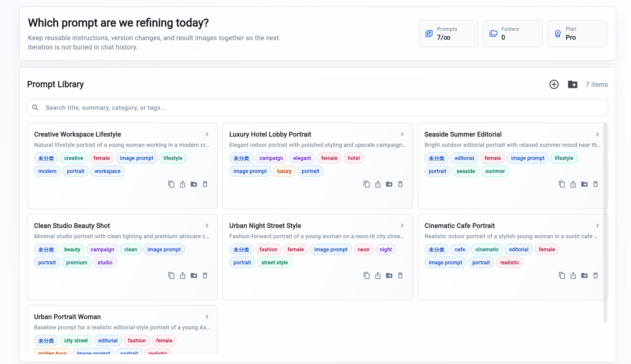This screenshot has width=631, height=364.
Task: Expand the Urban Night Street Style chevron
Action: pos(402,226)
